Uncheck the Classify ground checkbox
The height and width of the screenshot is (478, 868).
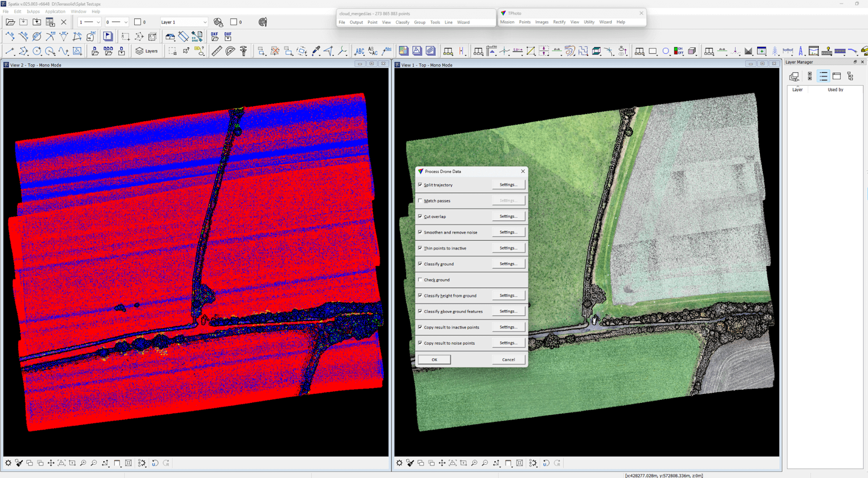(x=420, y=264)
